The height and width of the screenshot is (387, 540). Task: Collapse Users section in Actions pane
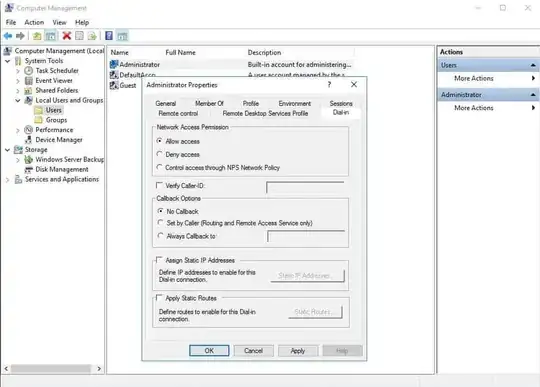pyautogui.click(x=533, y=65)
